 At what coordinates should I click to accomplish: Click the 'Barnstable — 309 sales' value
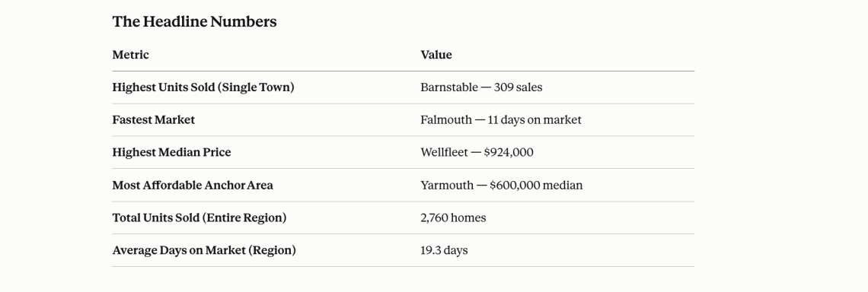pyautogui.click(x=482, y=87)
